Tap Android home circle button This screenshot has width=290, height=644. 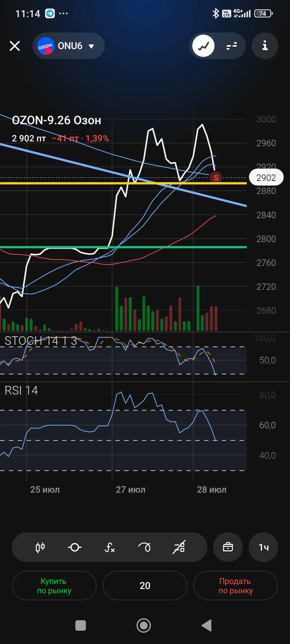tap(144, 625)
